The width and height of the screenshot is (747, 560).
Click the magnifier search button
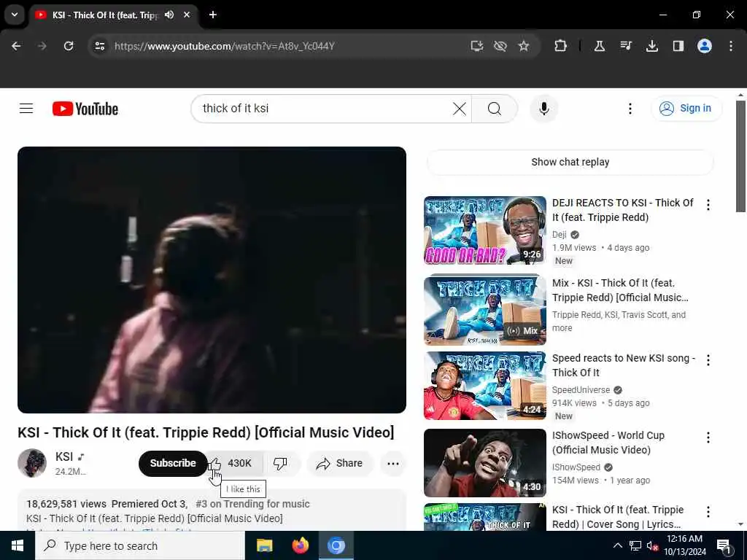[495, 109]
